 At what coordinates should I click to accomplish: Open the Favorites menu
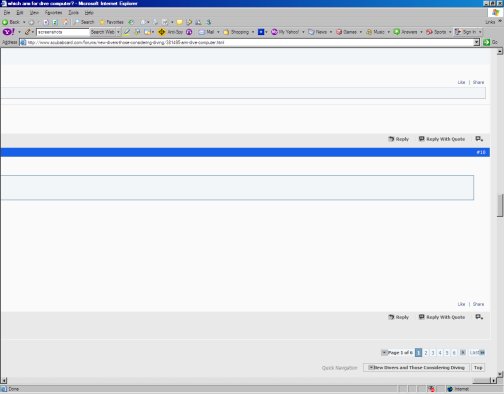(x=53, y=13)
